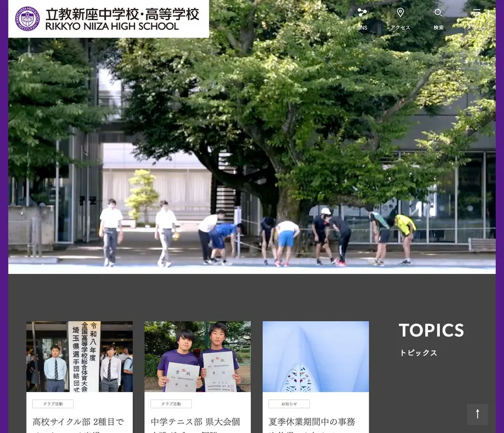Click the RIKKYO NIIZA HIGH SCHOOL title text
The image size is (504, 433).
112,26
